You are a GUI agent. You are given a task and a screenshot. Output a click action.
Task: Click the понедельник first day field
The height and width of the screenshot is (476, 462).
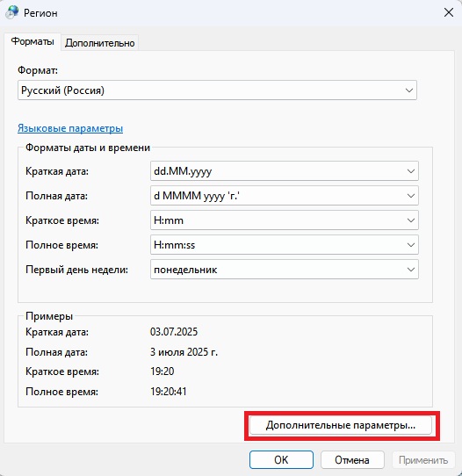(285, 270)
